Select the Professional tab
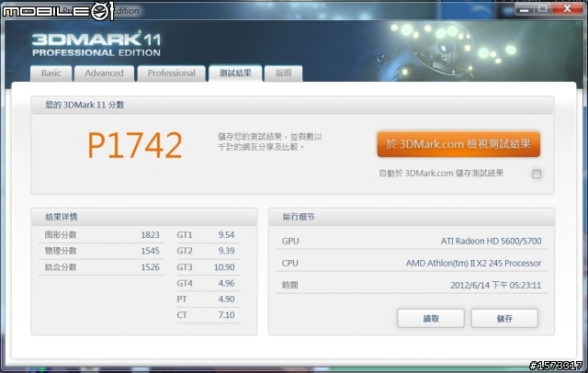588x373 pixels. [x=172, y=73]
